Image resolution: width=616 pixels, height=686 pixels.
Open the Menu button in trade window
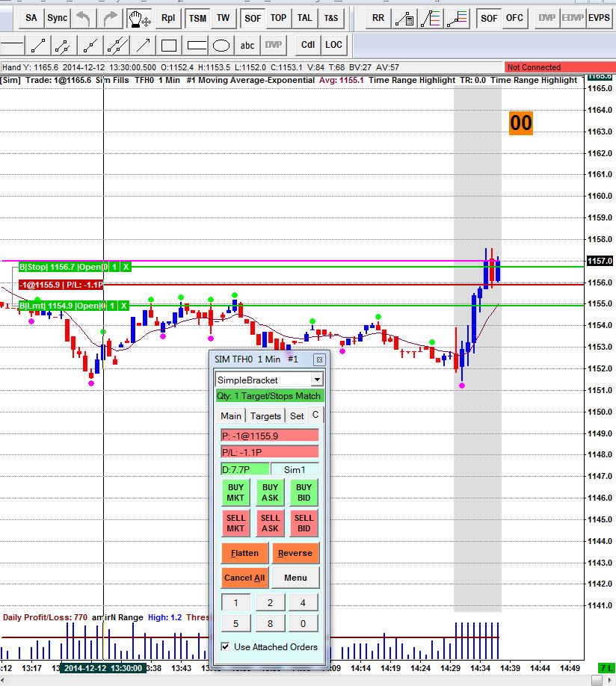tap(295, 578)
